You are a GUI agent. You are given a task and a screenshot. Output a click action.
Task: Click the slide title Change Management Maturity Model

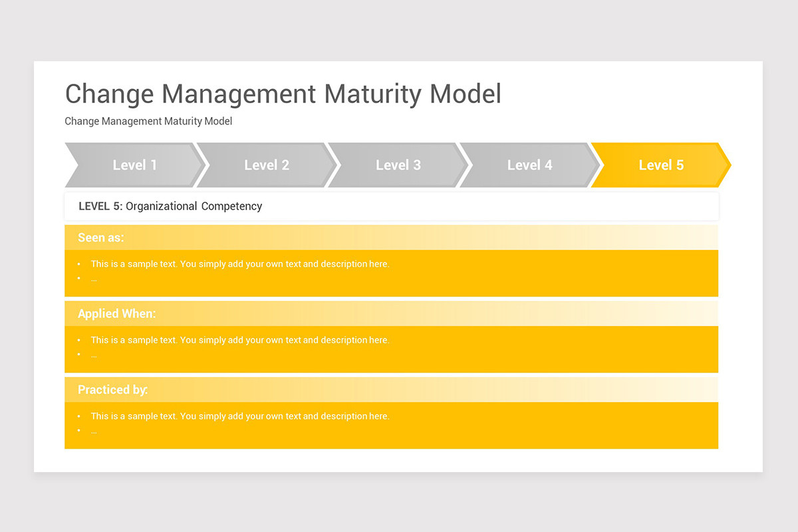click(x=283, y=94)
